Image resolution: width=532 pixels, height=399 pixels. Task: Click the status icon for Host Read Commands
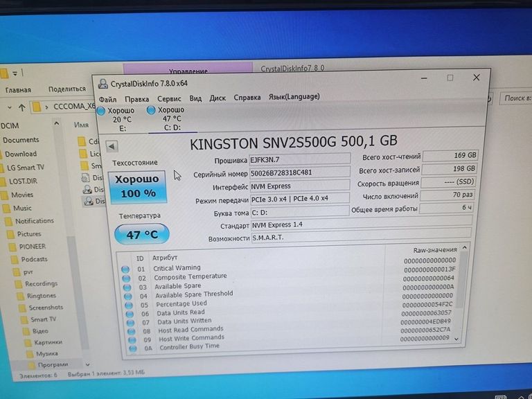132,331
